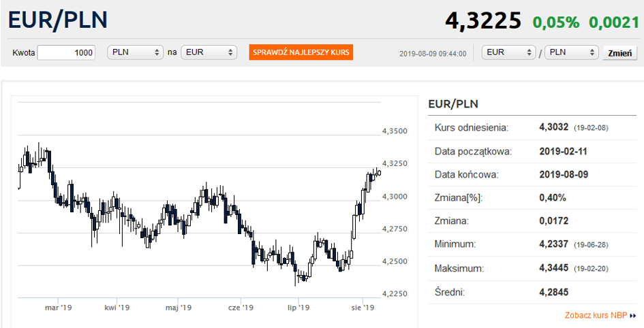Click the 4,3225 current rate value
The image size is (644, 328).
483,20
